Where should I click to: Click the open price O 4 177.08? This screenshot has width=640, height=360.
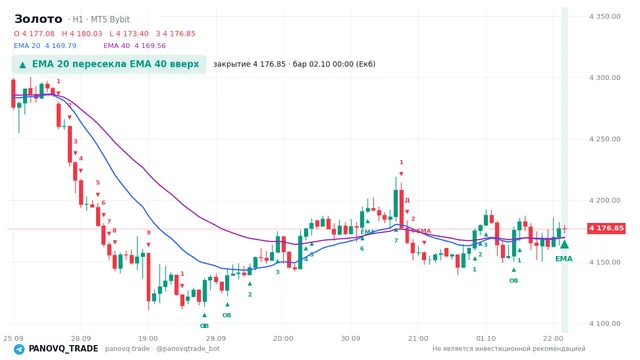coord(34,33)
